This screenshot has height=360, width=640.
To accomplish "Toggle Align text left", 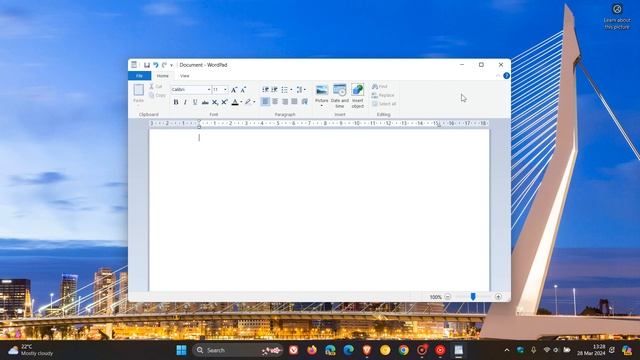I will click(x=265, y=102).
